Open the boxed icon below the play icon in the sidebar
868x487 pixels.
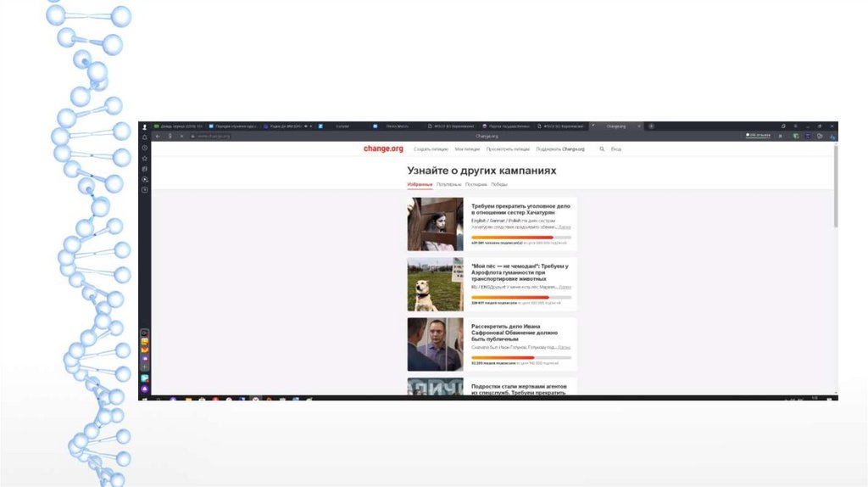coord(144,190)
